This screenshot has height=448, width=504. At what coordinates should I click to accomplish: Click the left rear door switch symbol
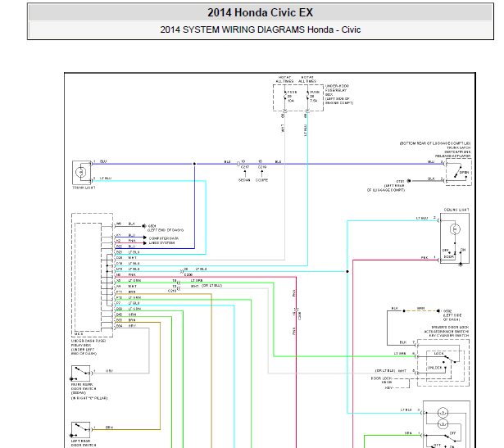pyautogui.click(x=80, y=430)
